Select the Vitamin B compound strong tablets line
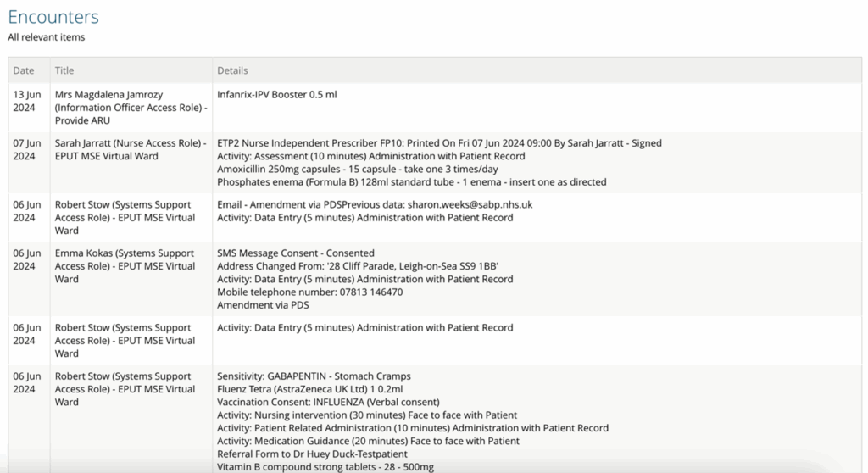This screenshot has height=473, width=868. (325, 467)
